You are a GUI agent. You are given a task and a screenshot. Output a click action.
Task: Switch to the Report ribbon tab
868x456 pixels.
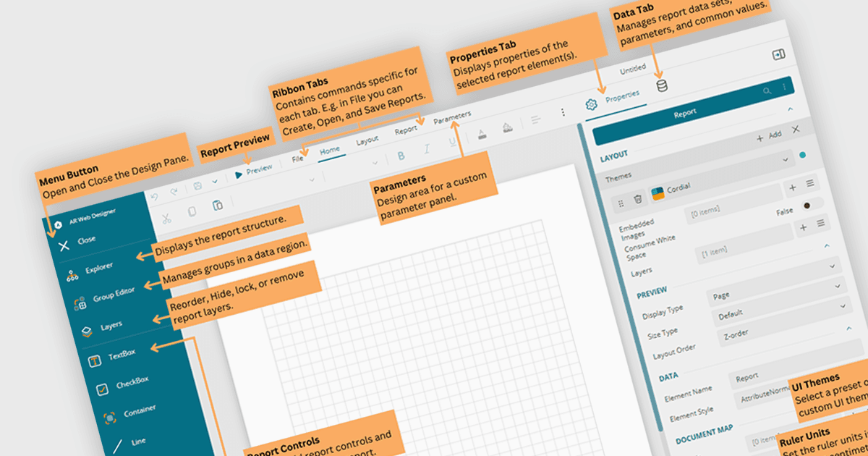tap(406, 131)
